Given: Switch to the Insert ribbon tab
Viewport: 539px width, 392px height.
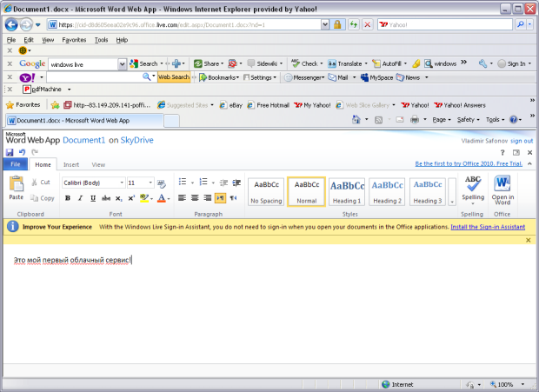Looking at the screenshot, I should pos(71,165).
